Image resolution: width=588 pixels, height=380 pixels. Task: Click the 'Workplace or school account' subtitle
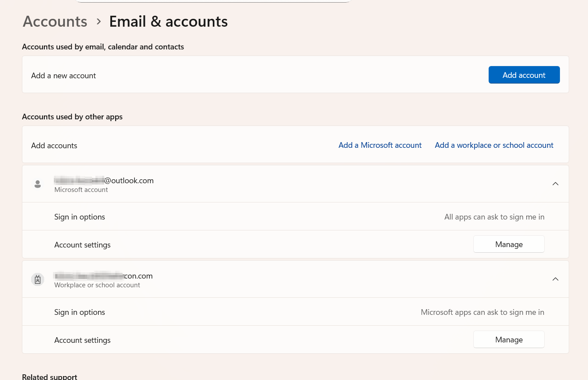pyautogui.click(x=97, y=285)
